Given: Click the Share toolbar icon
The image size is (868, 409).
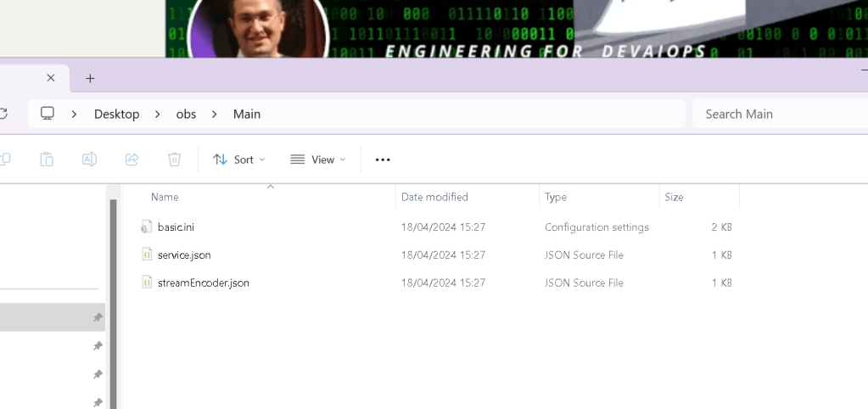Looking at the screenshot, I should click(x=132, y=160).
